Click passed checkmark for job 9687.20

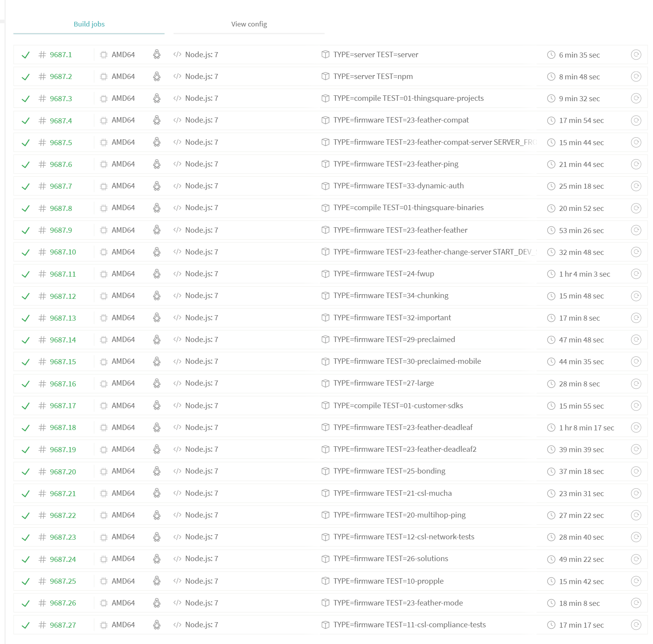pyautogui.click(x=26, y=472)
